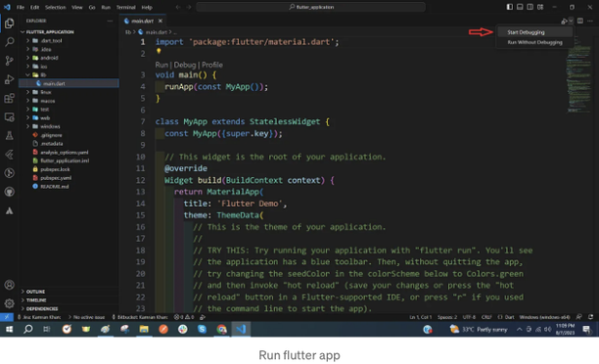Open Explorer panel More Actions ellipsis
The height and width of the screenshot is (364, 599).
[110, 21]
